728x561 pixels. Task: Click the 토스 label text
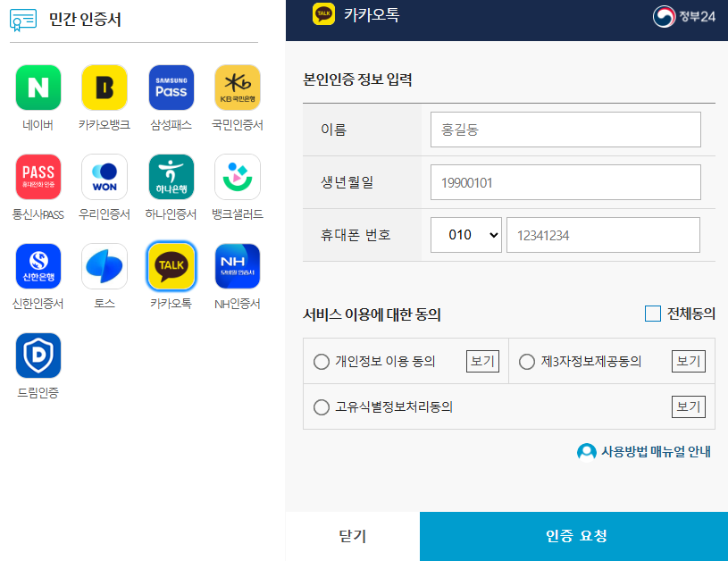(x=105, y=304)
